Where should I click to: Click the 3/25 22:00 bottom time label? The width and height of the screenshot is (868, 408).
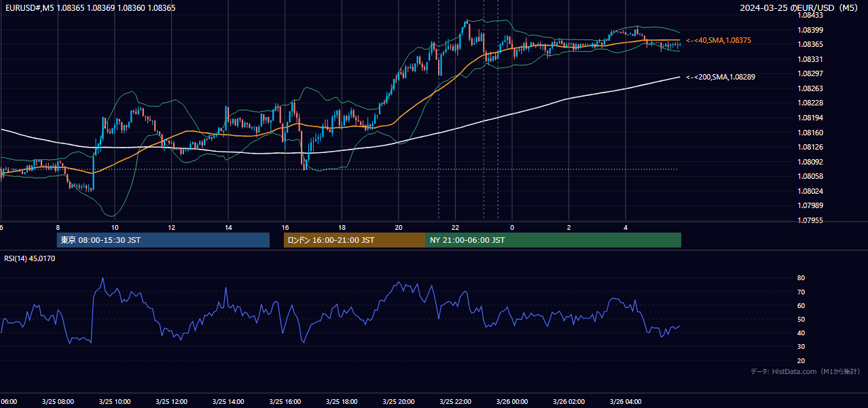(x=456, y=402)
